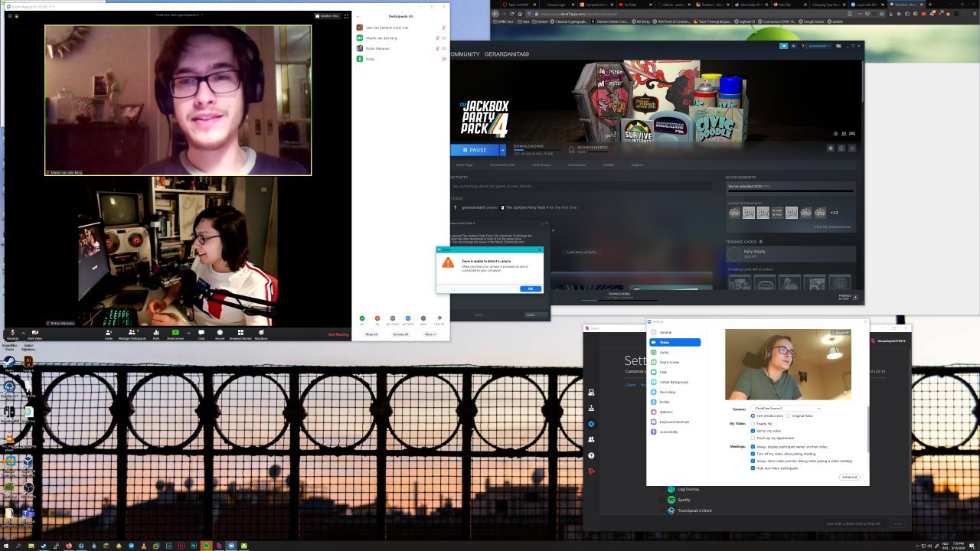Open the Polls icon in Zoom toolbar
The height and width of the screenshot is (551, 980).
pyautogui.click(x=156, y=332)
